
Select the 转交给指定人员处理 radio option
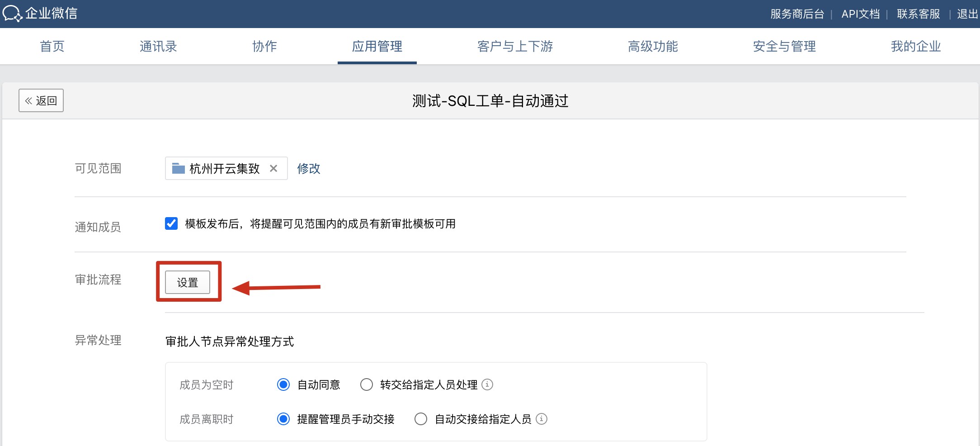367,384
